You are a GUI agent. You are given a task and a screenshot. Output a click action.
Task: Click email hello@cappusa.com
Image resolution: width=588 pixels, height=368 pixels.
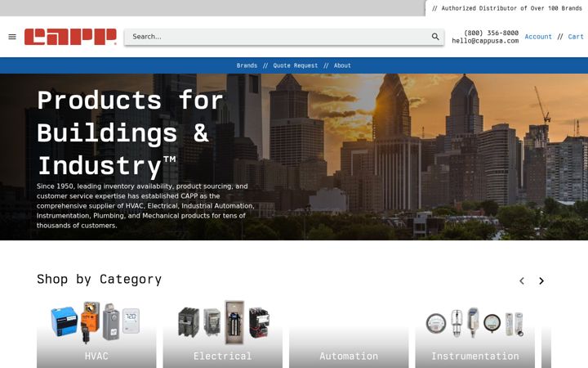coord(485,41)
